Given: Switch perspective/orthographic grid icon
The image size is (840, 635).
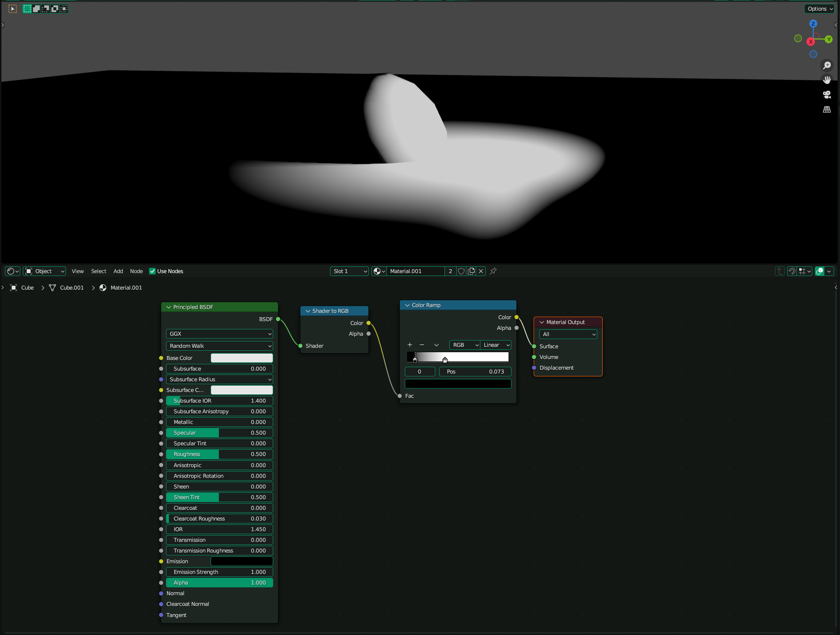Looking at the screenshot, I should point(827,110).
